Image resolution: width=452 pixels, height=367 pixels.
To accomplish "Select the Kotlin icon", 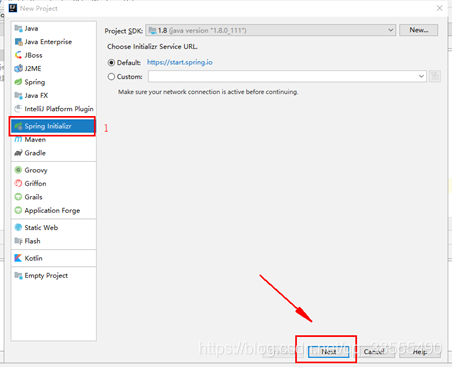I will click(18, 258).
